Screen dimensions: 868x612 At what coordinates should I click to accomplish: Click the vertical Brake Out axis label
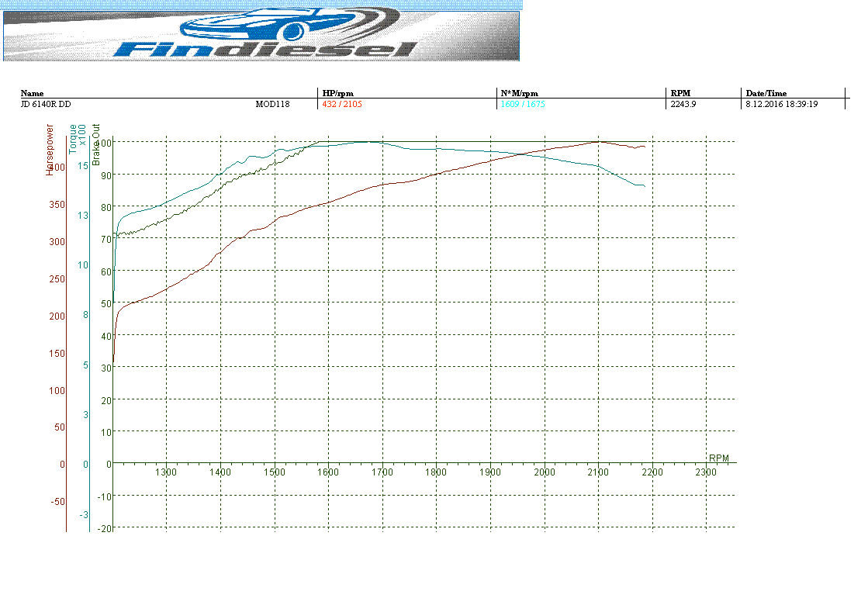pos(96,144)
